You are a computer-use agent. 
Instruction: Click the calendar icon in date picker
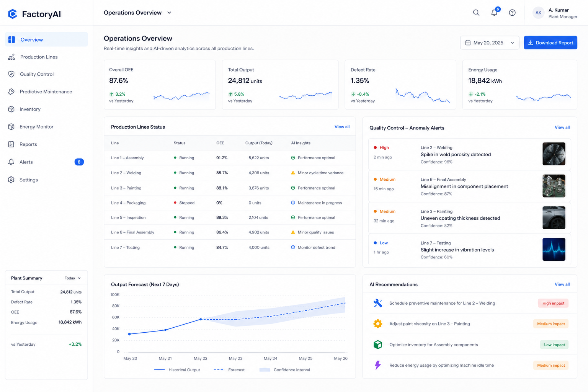click(x=468, y=43)
